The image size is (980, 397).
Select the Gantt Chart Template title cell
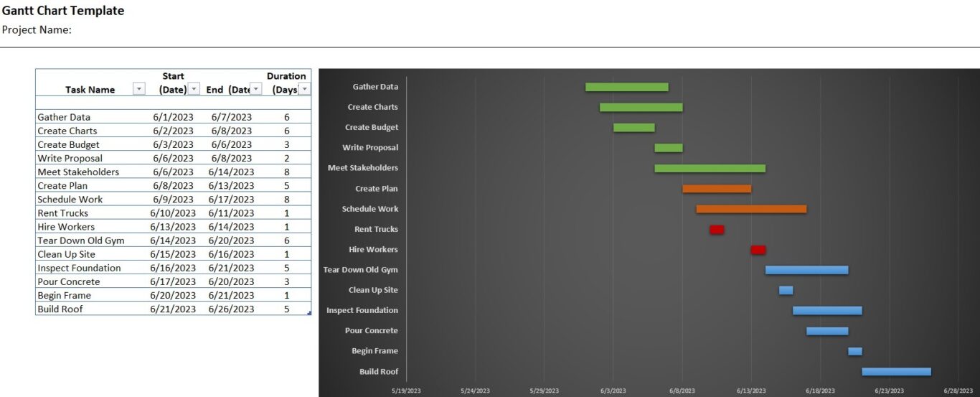pos(63,11)
